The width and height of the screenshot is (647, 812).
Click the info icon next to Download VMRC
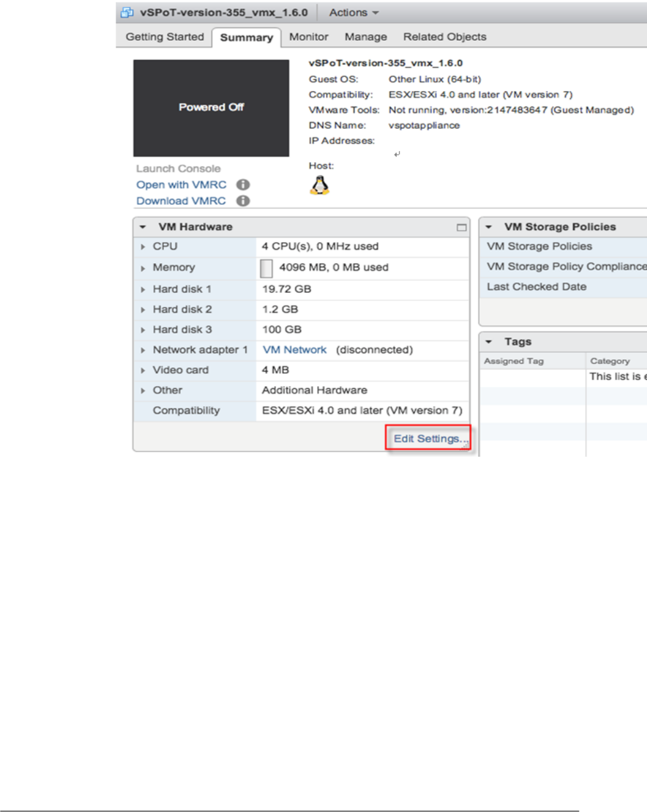tap(243, 201)
